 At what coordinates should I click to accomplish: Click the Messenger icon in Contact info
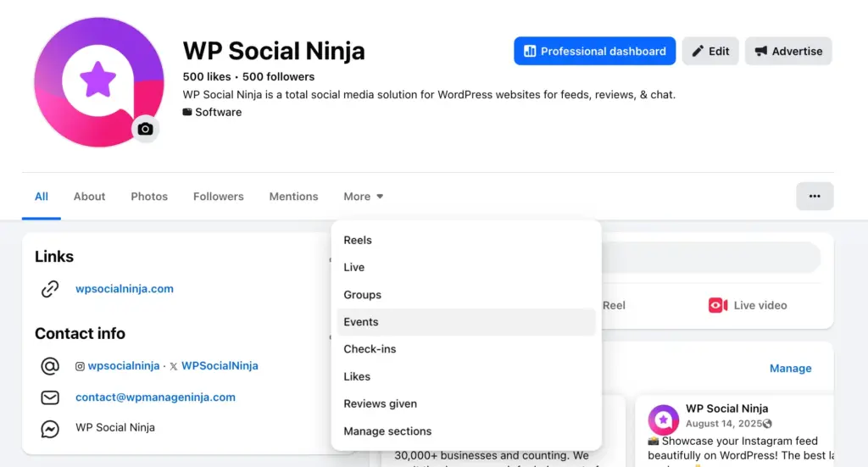point(50,429)
